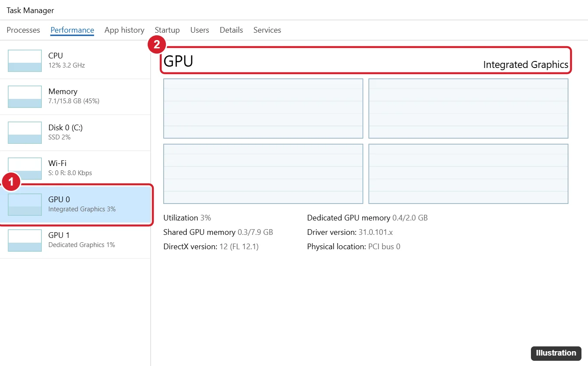Click the bottom-left GPU engine graph
The height and width of the screenshot is (366, 588).
coord(263,174)
